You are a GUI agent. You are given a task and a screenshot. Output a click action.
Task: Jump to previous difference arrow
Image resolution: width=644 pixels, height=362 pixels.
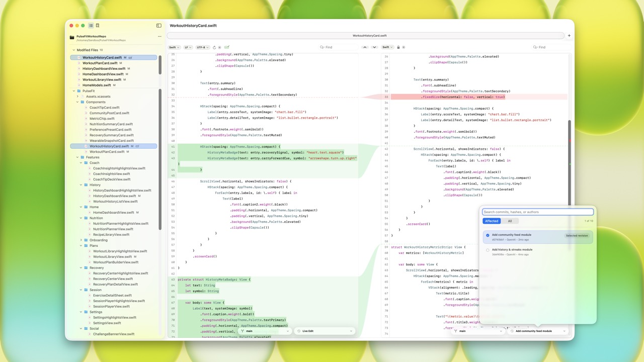coord(365,47)
